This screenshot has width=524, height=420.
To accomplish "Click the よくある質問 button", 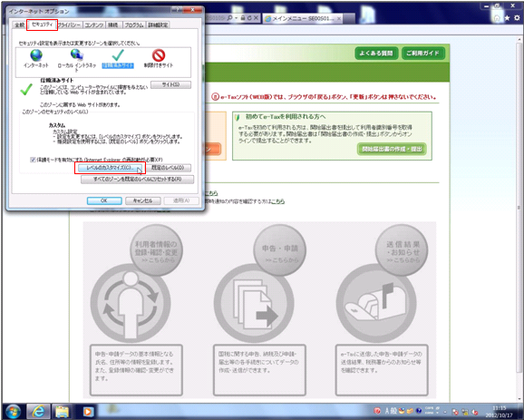I will [376, 54].
